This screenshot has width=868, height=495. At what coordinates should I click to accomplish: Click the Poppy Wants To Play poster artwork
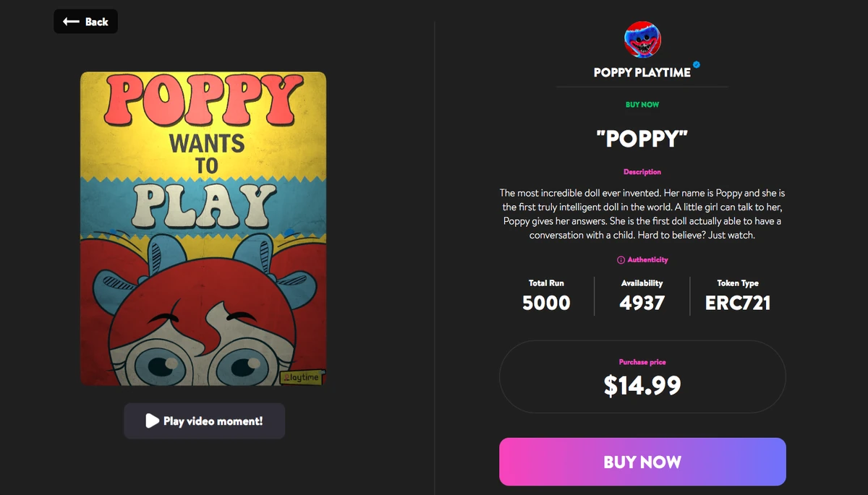(x=203, y=228)
